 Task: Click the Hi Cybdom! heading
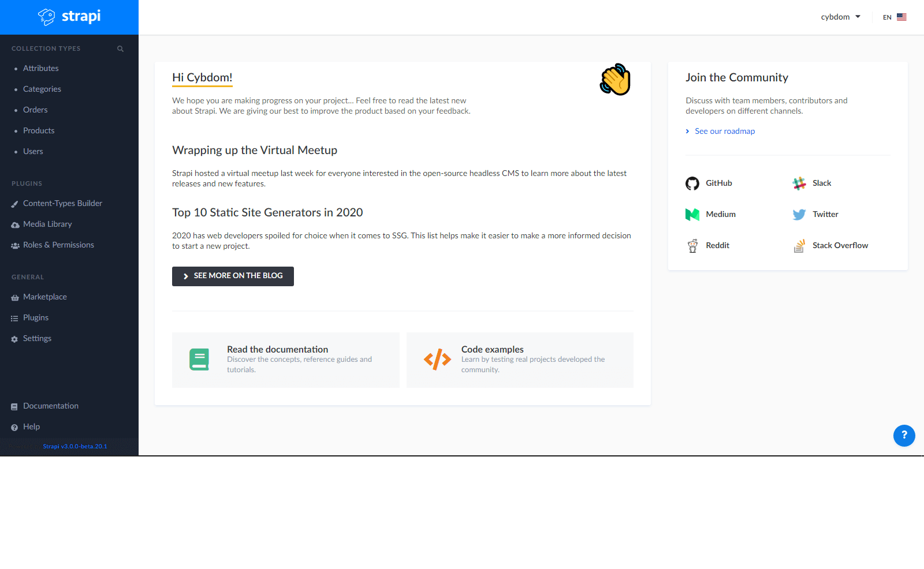[202, 77]
